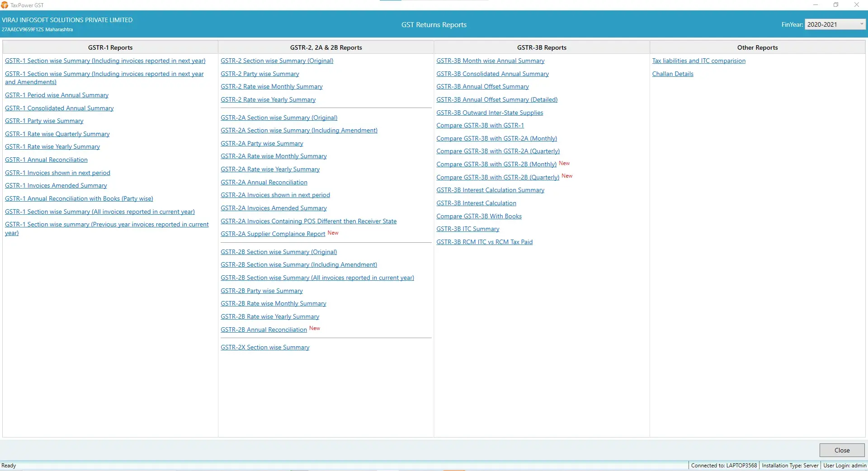This screenshot has height=471, width=868.
Task: Open GSTR-1 Annual Reconciliation report
Action: pos(46,160)
